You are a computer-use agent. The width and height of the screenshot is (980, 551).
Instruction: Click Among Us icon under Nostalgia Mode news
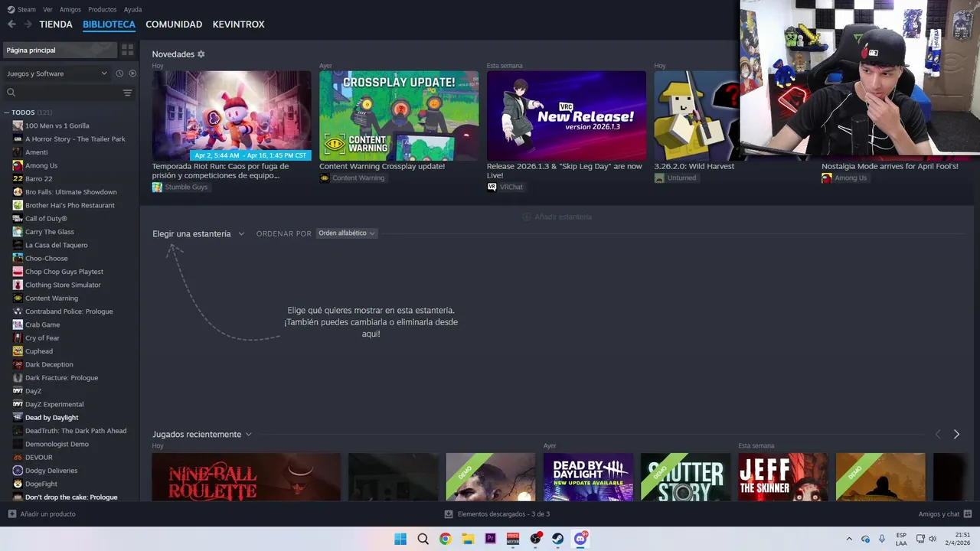[x=827, y=178]
